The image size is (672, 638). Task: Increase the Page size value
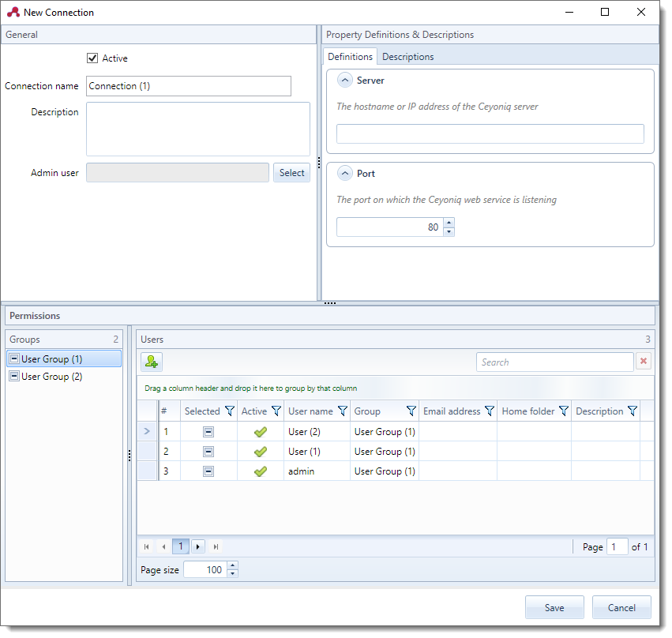pyautogui.click(x=232, y=565)
